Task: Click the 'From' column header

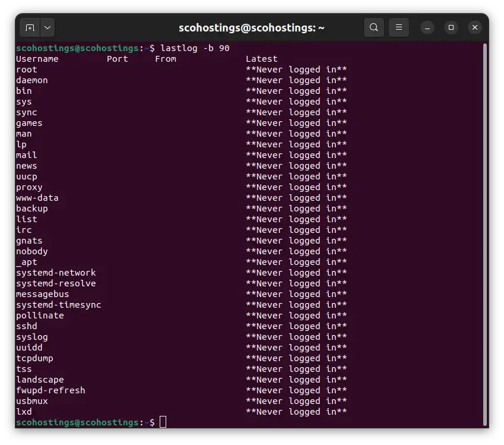Action: click(166, 59)
